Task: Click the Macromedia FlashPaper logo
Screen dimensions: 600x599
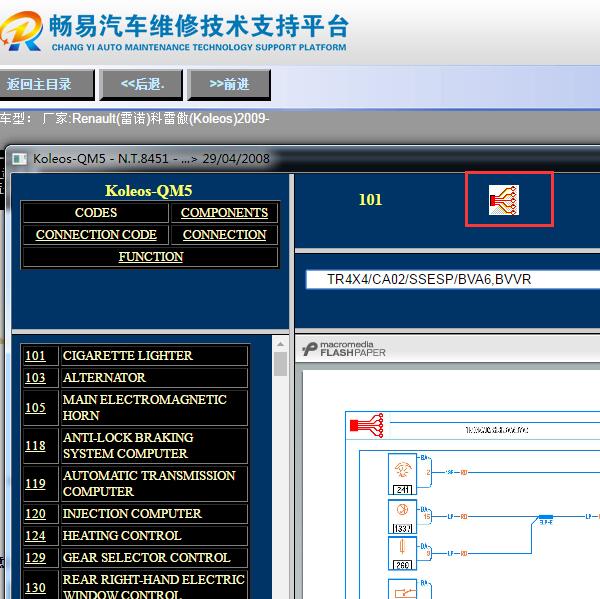Action: [344, 349]
